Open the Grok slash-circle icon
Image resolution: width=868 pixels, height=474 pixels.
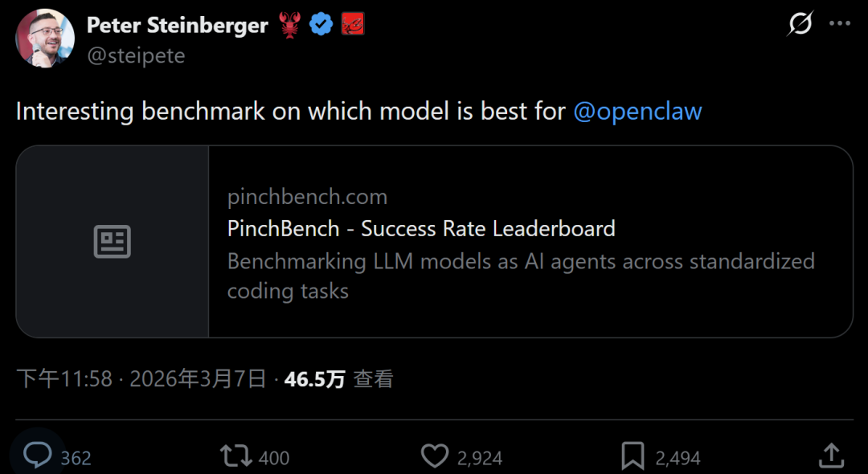click(800, 24)
